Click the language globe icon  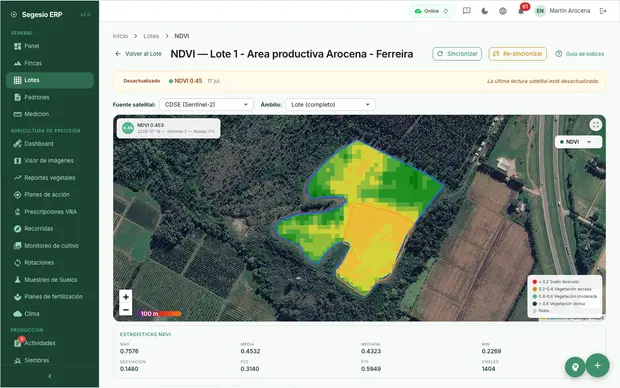pos(503,11)
